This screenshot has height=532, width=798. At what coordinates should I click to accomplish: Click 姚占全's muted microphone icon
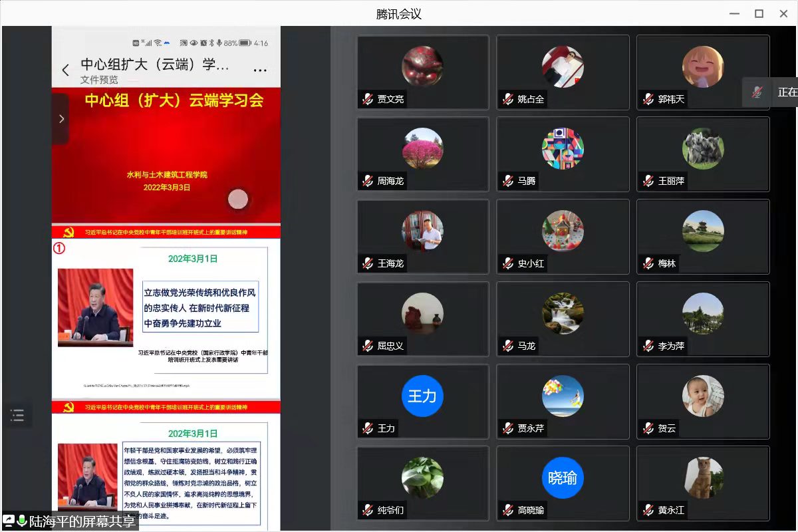[x=508, y=99]
